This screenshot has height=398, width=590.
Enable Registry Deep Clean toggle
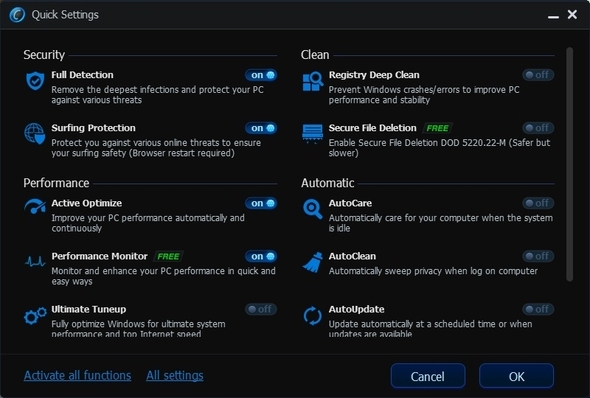pos(538,75)
